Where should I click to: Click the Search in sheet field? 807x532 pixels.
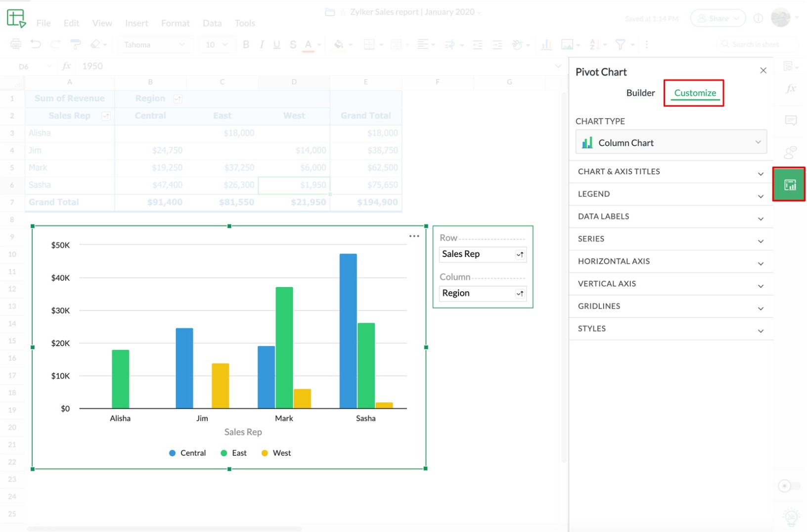[x=757, y=44]
